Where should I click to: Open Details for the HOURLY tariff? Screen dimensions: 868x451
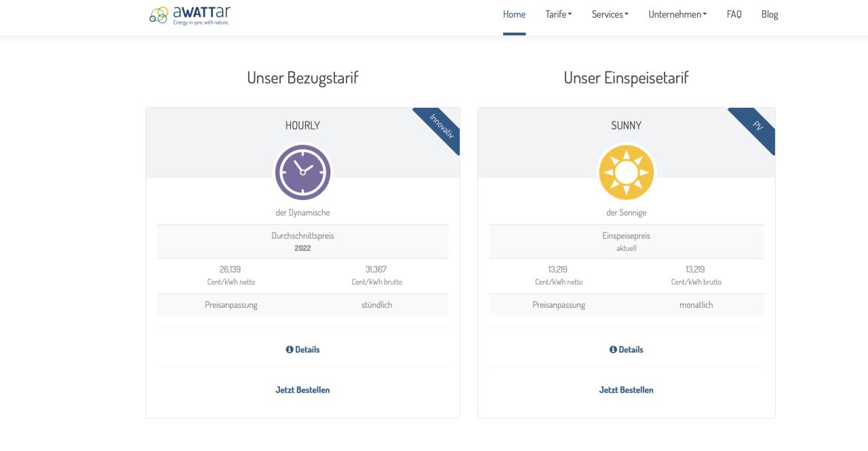tap(302, 349)
